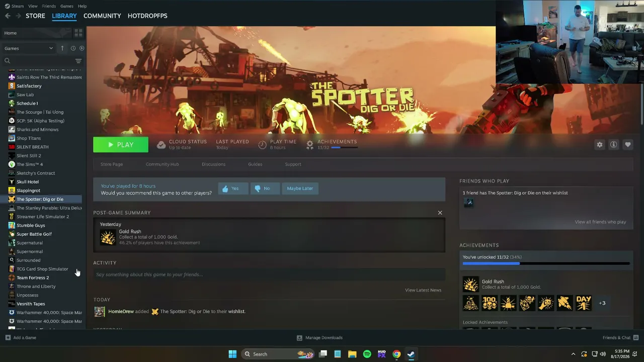This screenshot has width=644, height=362.
Task: Open HomieDrew's profile link in activity
Action: coord(121,312)
